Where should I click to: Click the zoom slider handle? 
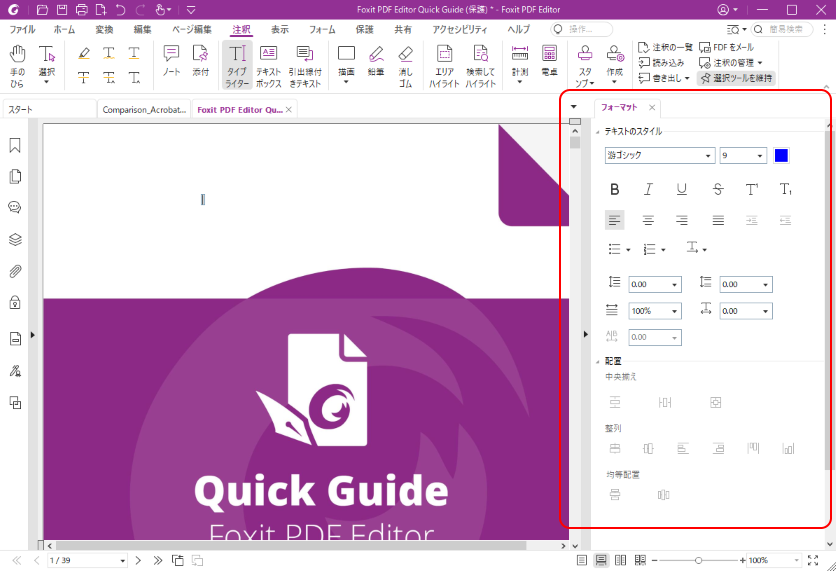[x=698, y=560]
